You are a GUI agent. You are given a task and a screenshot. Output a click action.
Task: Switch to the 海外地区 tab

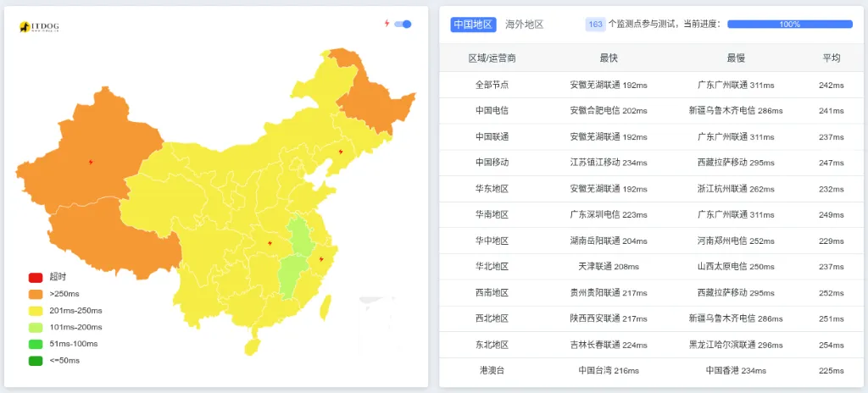524,25
